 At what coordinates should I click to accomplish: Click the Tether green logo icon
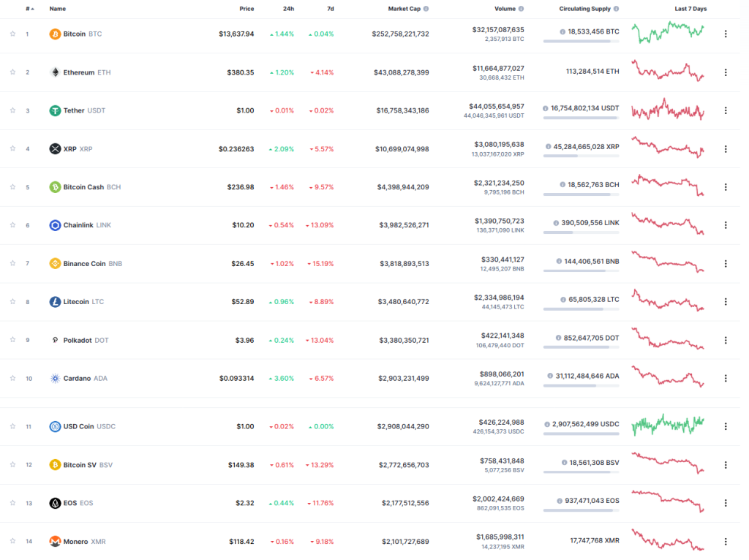pyautogui.click(x=55, y=110)
